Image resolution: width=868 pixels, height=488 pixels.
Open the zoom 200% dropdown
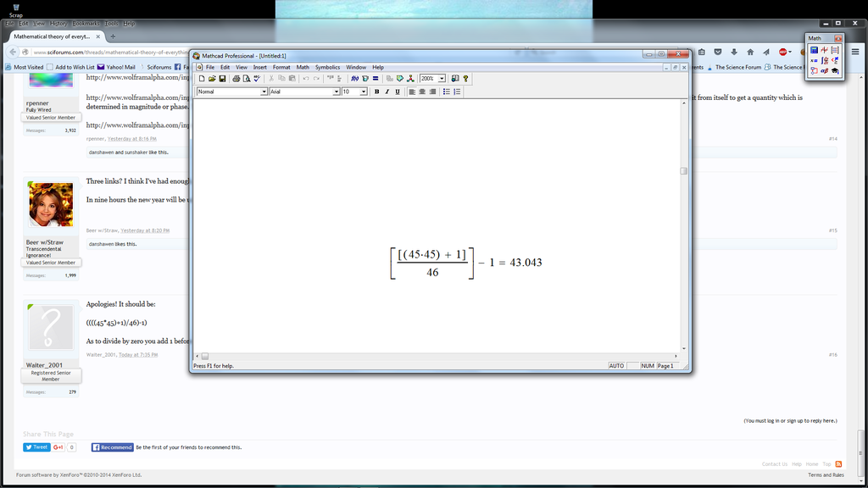442,79
